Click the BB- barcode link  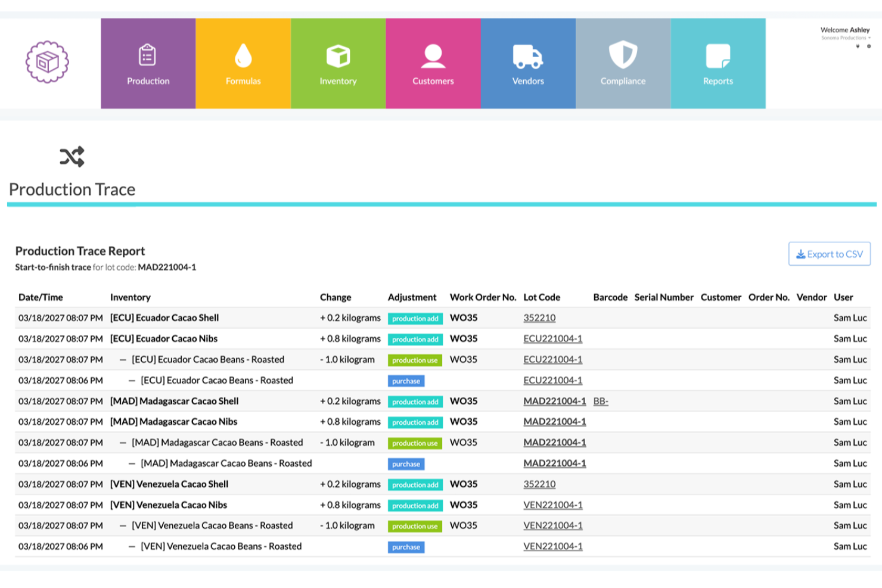[x=602, y=402]
